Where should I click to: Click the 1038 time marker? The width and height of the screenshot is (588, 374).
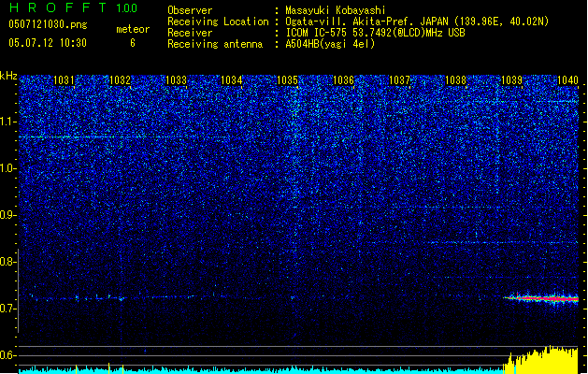455,80
